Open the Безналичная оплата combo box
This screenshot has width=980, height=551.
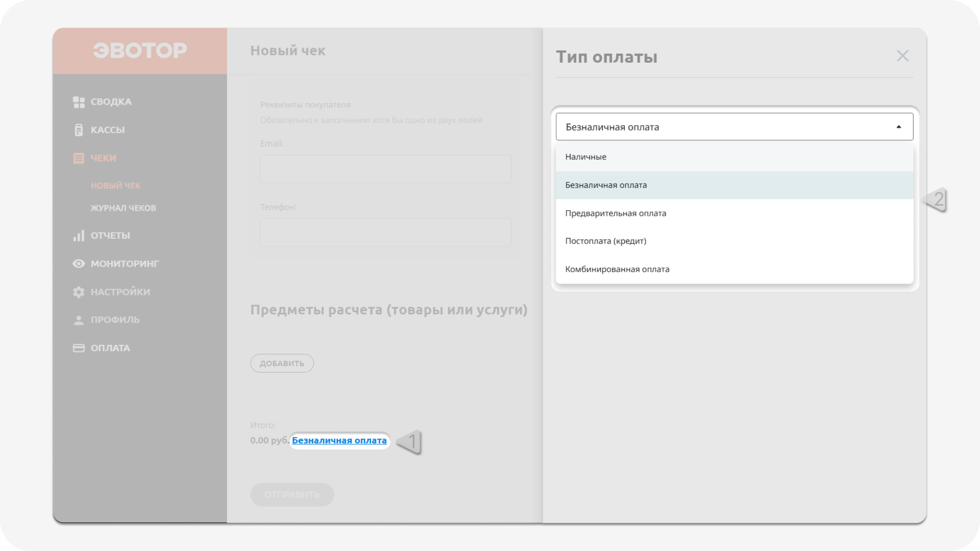[715, 126]
